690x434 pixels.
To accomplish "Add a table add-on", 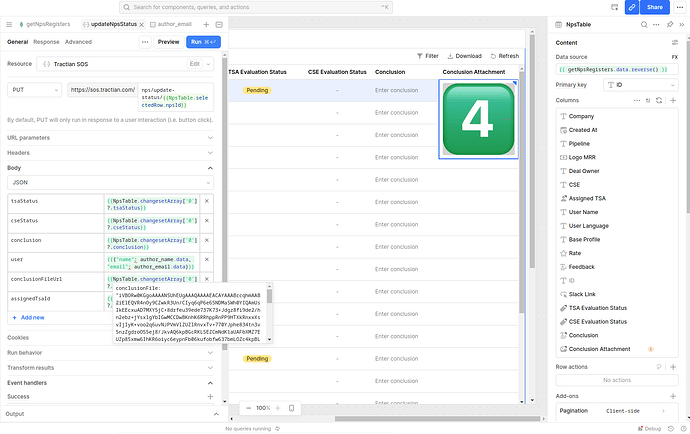I will pos(673,396).
